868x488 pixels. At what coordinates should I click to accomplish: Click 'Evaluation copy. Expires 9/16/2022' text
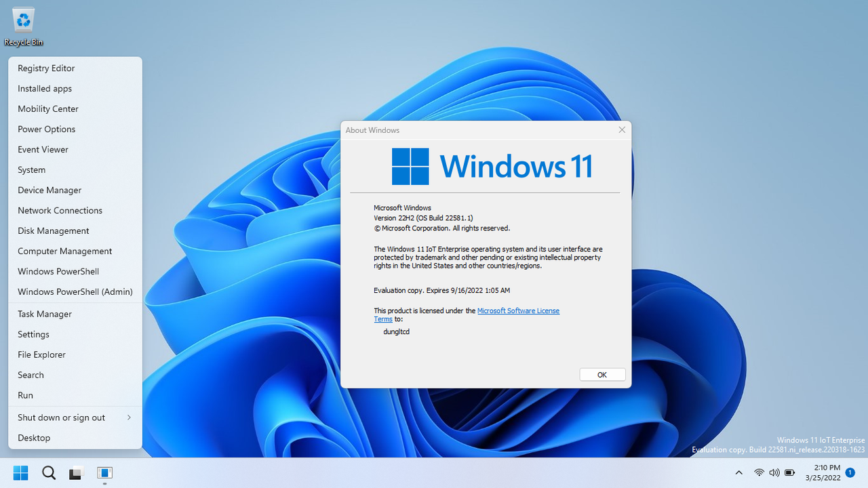441,291
